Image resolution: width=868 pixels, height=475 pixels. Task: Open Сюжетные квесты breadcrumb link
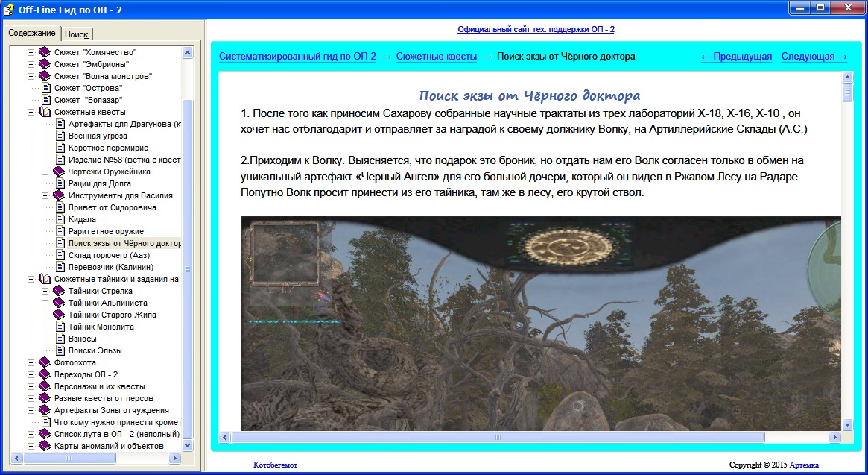[436, 56]
